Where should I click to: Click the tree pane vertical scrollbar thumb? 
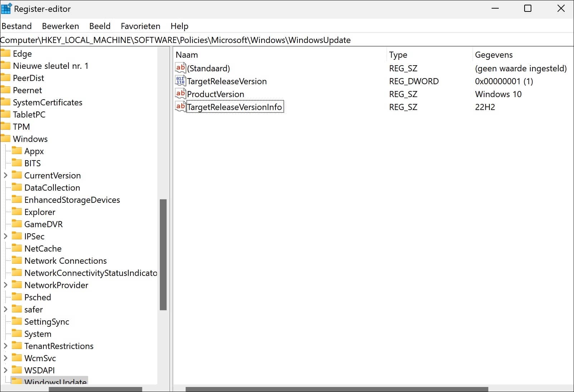pyautogui.click(x=163, y=254)
